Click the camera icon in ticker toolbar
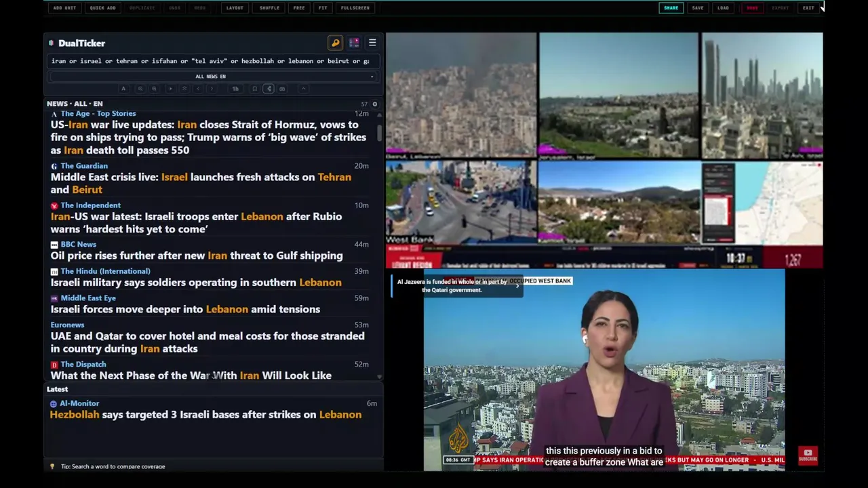Image resolution: width=868 pixels, height=488 pixels. (x=282, y=89)
